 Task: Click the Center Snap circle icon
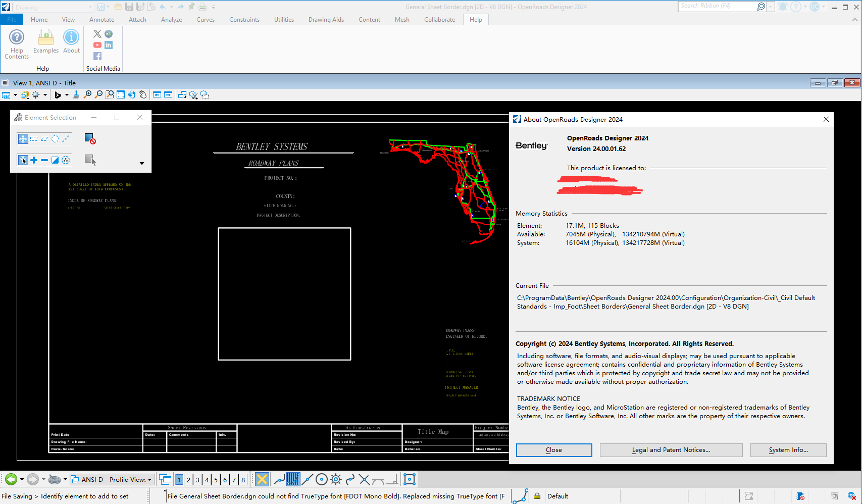click(322, 479)
